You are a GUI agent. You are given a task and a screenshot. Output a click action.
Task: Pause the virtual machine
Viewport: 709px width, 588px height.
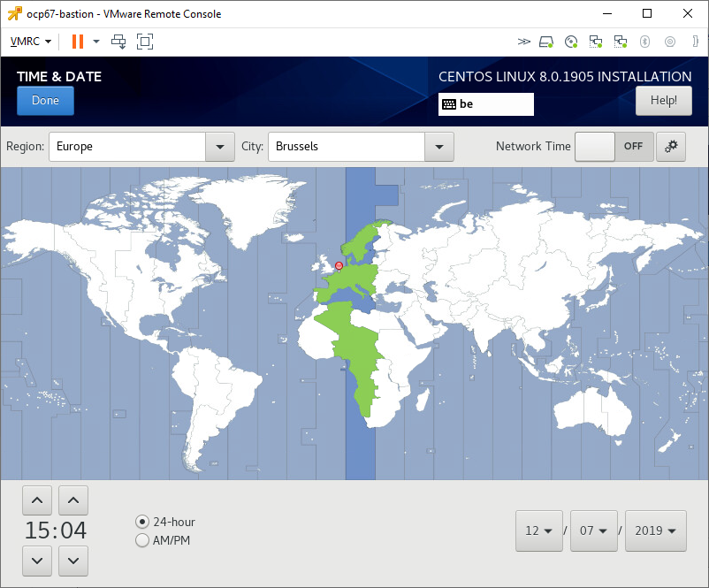pos(78,42)
